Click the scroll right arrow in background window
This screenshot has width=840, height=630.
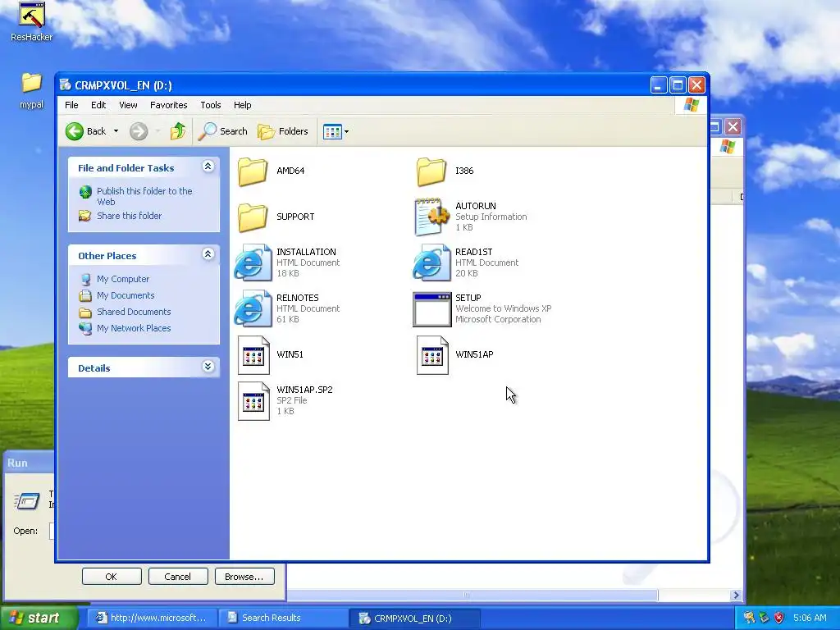pos(736,596)
